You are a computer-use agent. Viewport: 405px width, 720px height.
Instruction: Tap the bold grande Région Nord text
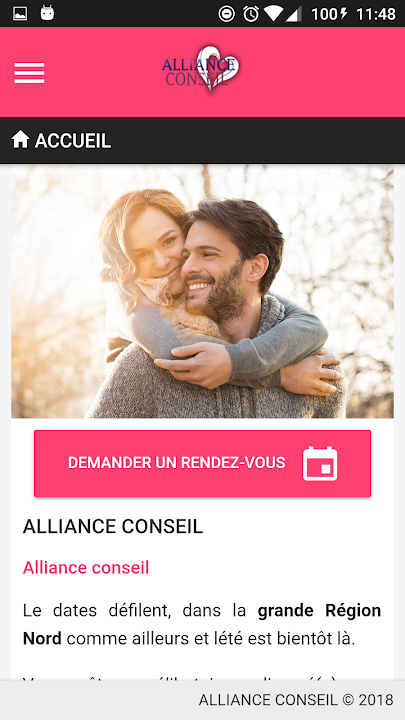319,610
